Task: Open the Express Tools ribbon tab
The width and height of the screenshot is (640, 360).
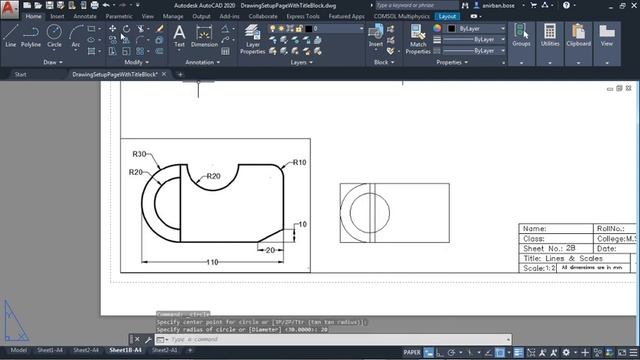Action: point(303,16)
